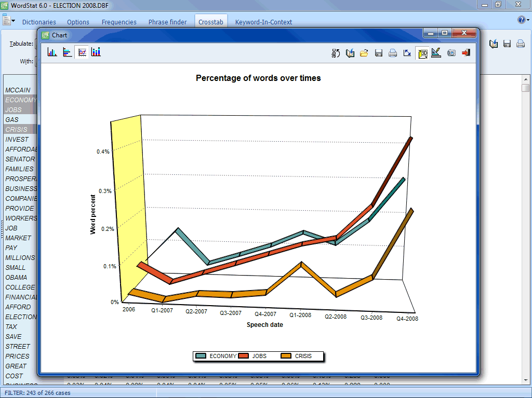Switch to horizontal bar chart type
532x398 pixels.
pos(67,52)
